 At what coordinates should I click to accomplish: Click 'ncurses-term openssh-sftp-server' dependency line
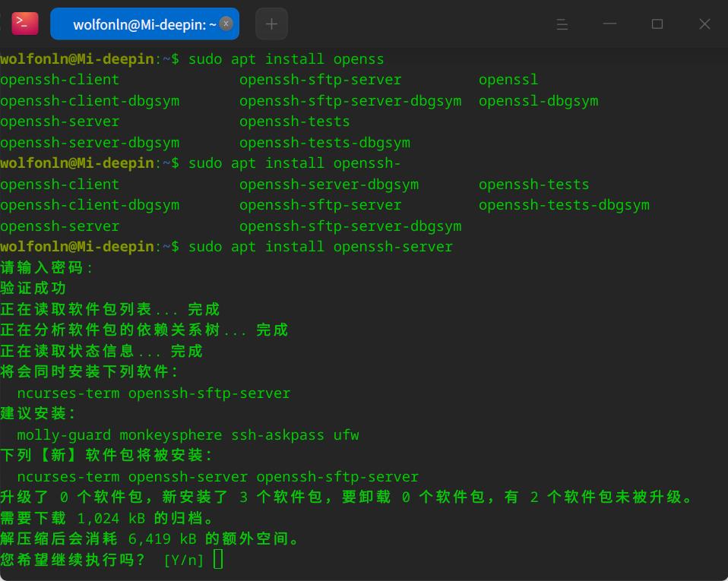pos(154,393)
